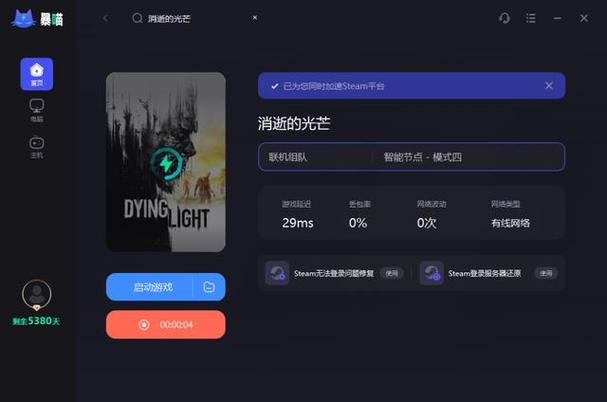Click the 0% packet loss value
Image resolution: width=607 pixels, height=402 pixels.
click(358, 223)
